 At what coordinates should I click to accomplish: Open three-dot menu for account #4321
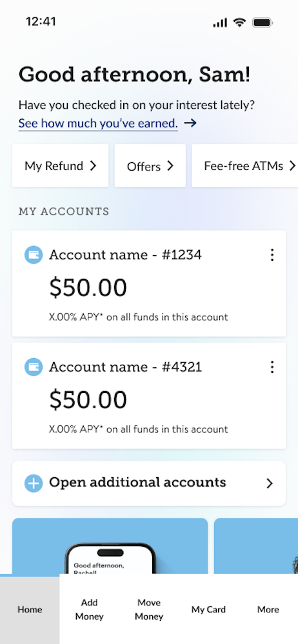pyautogui.click(x=272, y=367)
